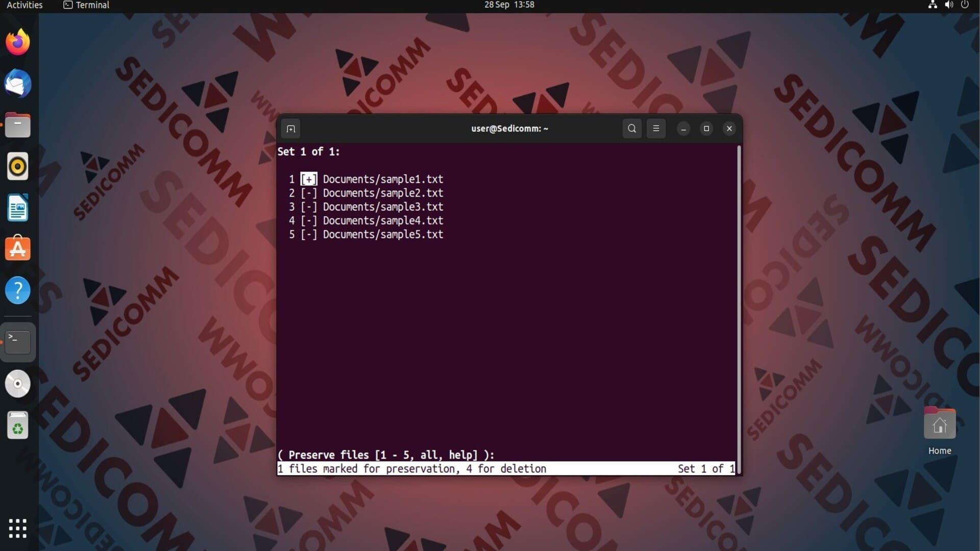Viewport: 980px width, 551px height.
Task: Select the Documents/sample4.txt entry
Action: 383,220
